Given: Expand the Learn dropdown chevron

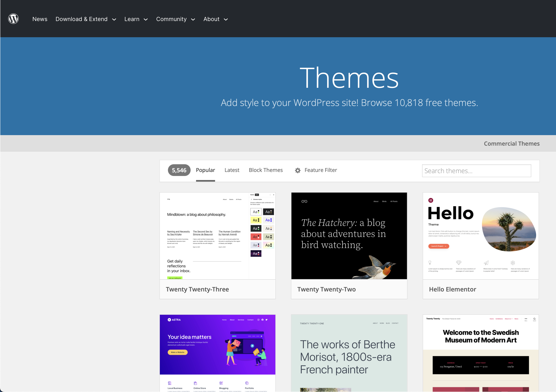Looking at the screenshot, I should 146,20.
